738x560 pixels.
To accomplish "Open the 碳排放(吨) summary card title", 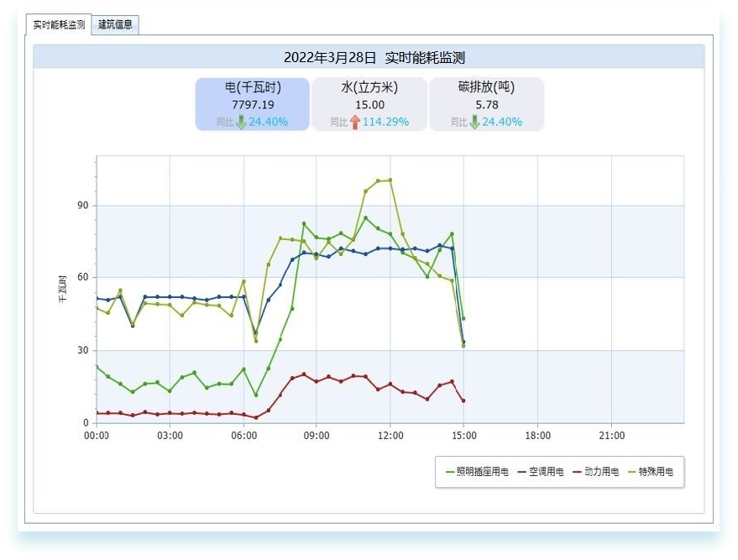I will (x=486, y=87).
